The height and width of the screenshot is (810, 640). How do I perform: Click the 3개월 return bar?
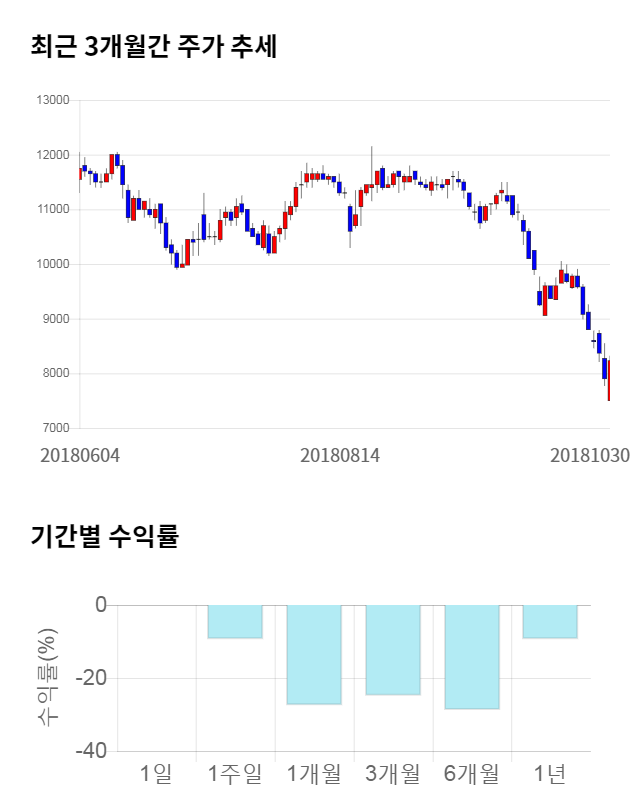pyautogui.click(x=393, y=649)
